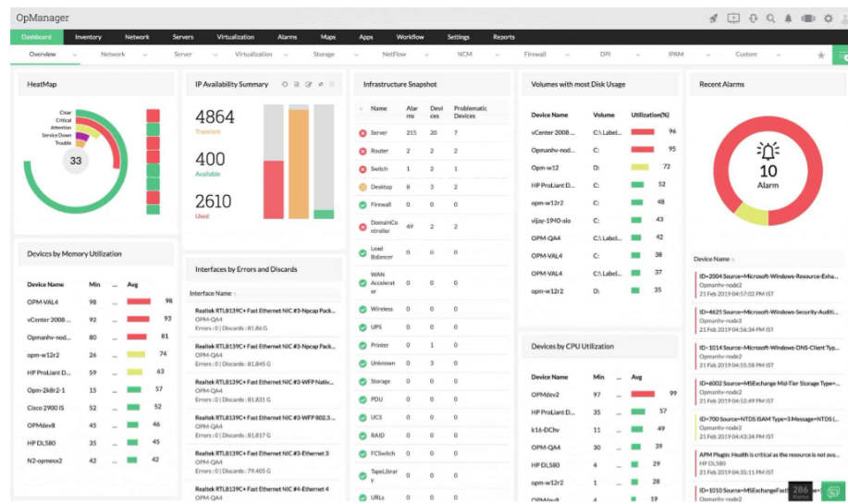This screenshot has height=504, width=848.
Task: Maximize the IP Availability Summary widget
Action: point(321,84)
